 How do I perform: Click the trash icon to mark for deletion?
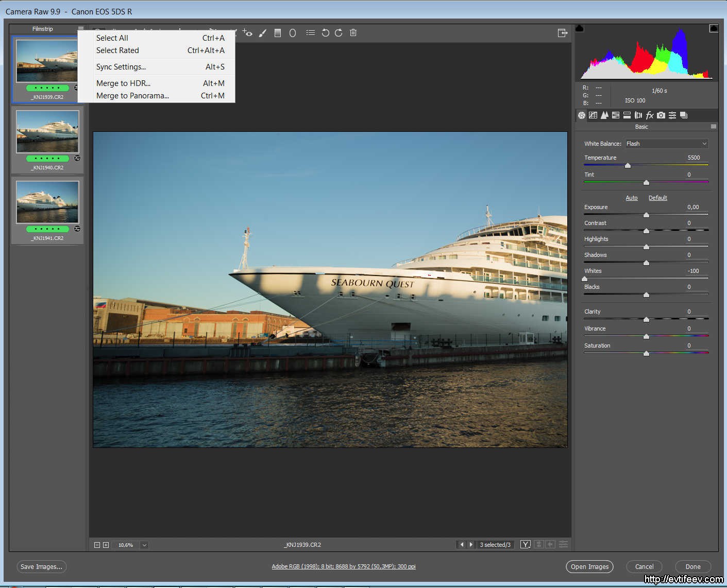tap(353, 32)
